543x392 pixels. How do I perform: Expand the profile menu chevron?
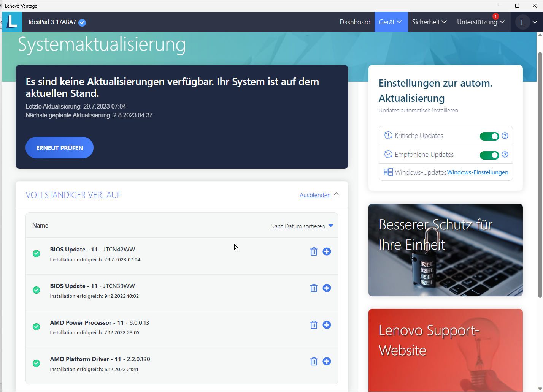coord(535,22)
